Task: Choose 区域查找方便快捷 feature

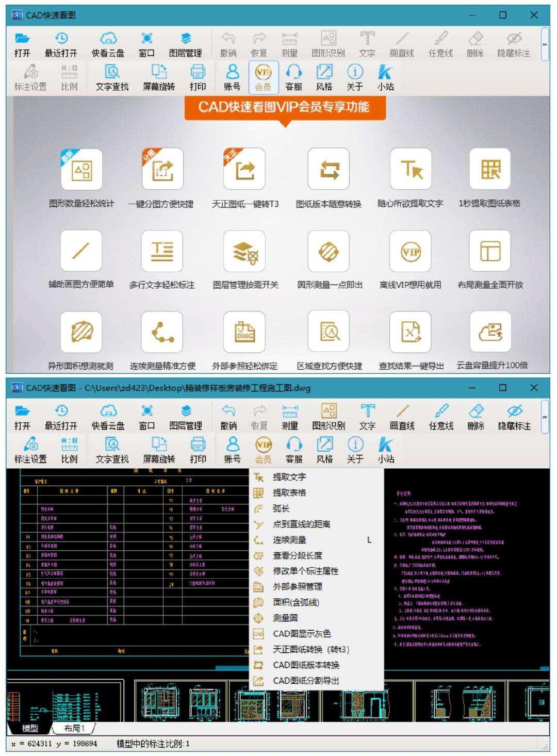Action: click(x=329, y=332)
